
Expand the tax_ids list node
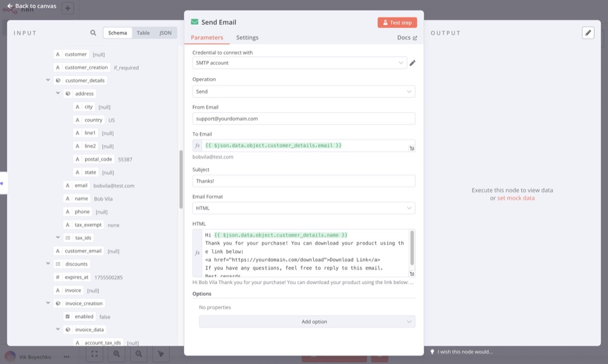pos(58,238)
